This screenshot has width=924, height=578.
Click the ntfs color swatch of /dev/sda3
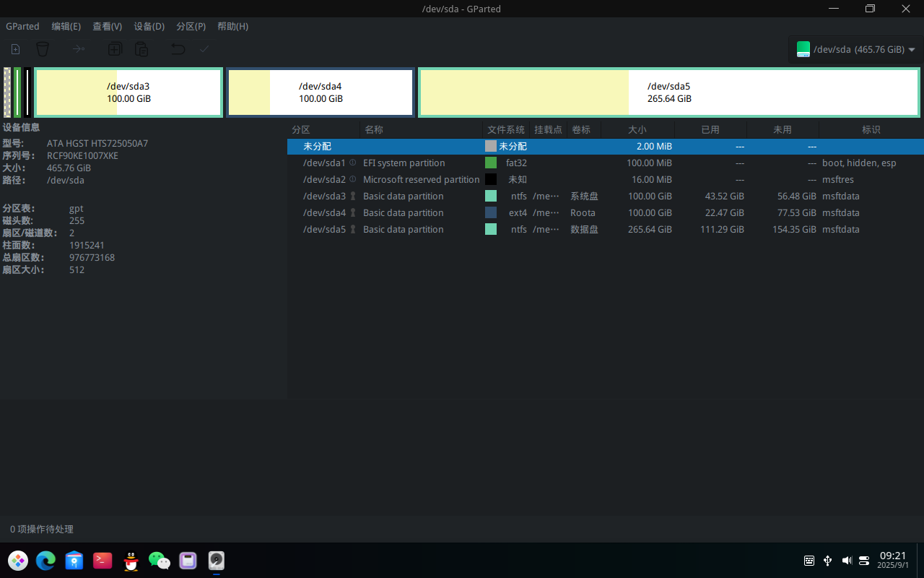point(491,196)
